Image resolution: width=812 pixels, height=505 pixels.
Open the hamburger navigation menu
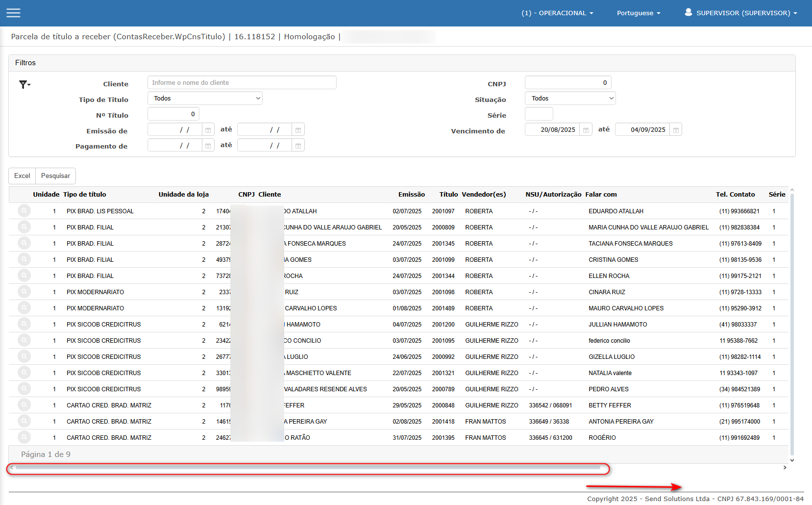click(x=13, y=13)
